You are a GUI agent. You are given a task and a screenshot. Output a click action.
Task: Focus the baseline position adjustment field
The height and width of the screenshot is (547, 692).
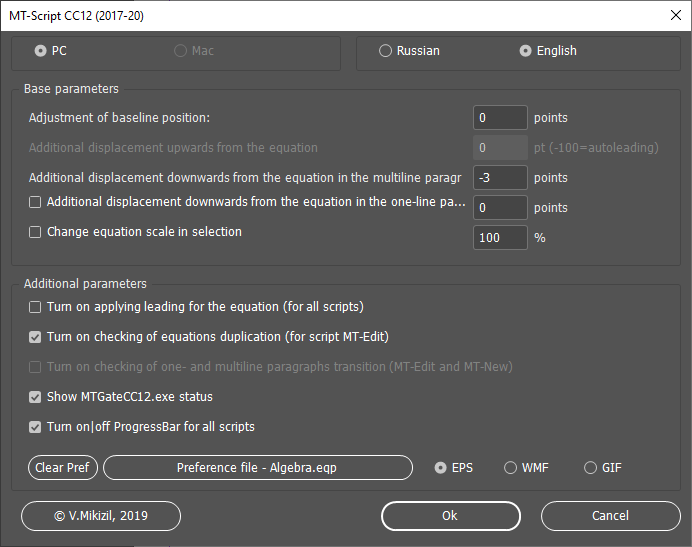(500, 117)
